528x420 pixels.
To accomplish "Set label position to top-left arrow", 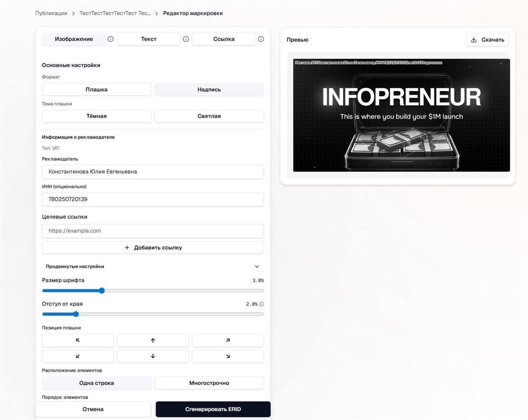I will [78, 340].
